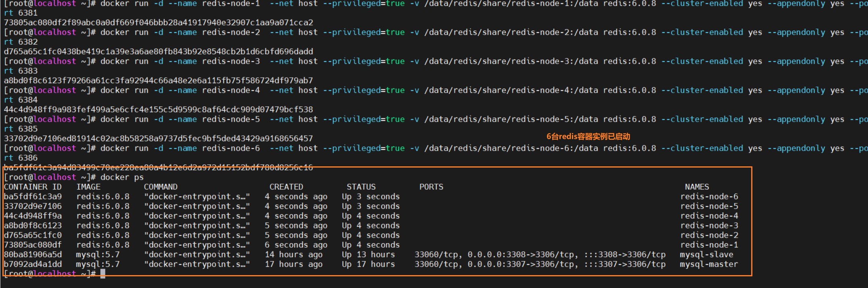Click the name redis-node-3 in docker ps
The height and width of the screenshot is (288, 868).
(709, 226)
